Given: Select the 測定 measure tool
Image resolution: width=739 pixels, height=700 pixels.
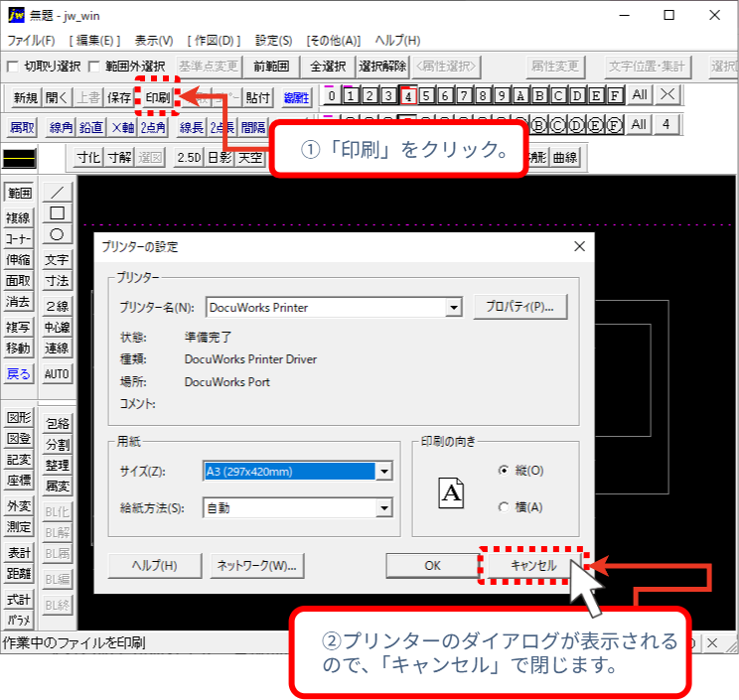Looking at the screenshot, I should click(19, 526).
